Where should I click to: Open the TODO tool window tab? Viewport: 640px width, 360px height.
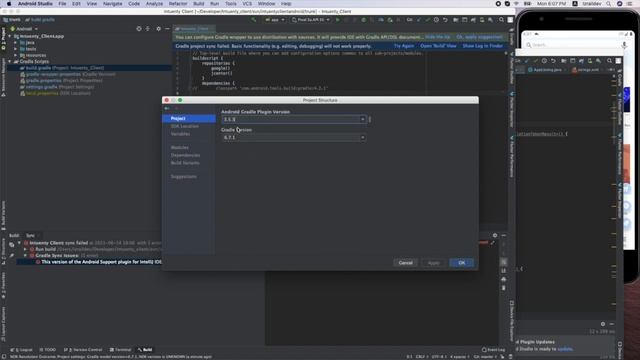[48, 350]
